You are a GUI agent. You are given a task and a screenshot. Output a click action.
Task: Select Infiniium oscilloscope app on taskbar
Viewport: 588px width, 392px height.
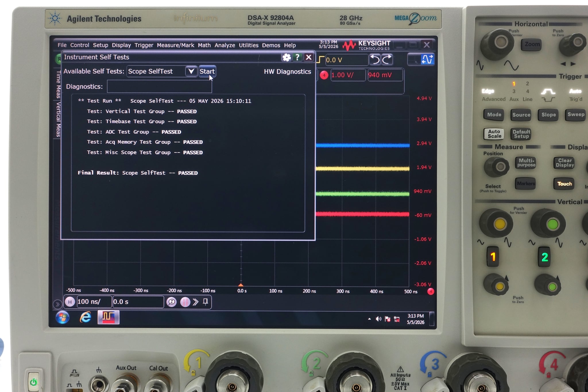(109, 317)
